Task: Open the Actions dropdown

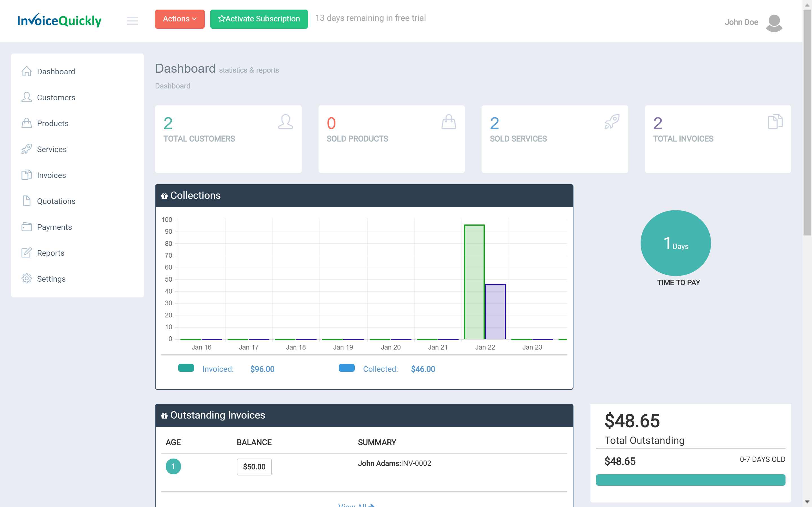Action: (x=180, y=19)
